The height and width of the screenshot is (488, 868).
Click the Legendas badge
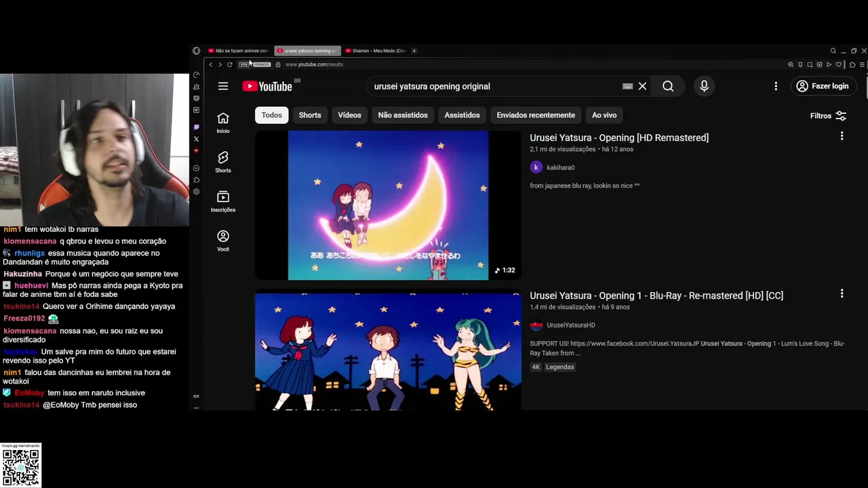[560, 367]
